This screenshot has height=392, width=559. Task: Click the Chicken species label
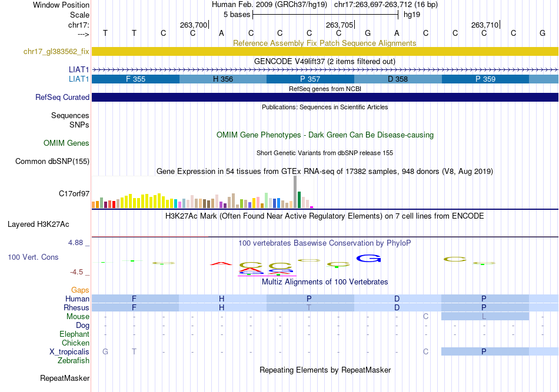(75, 343)
